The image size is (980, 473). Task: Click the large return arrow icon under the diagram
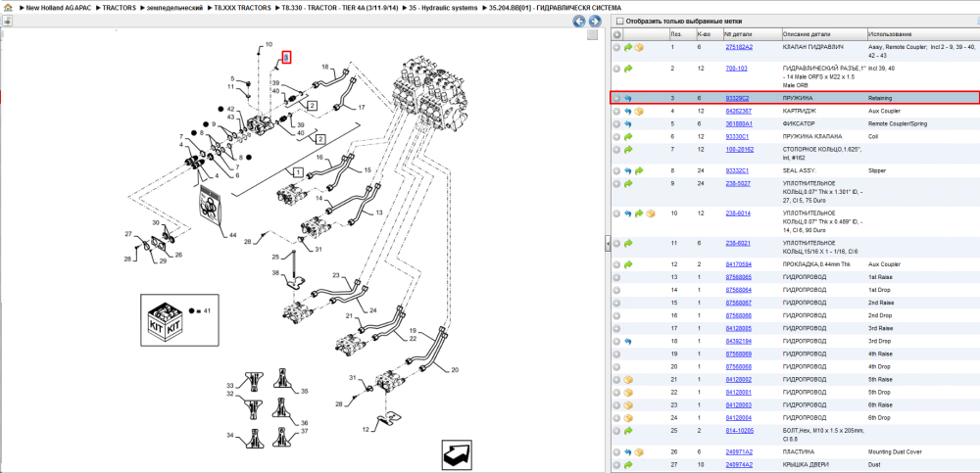click(x=459, y=453)
